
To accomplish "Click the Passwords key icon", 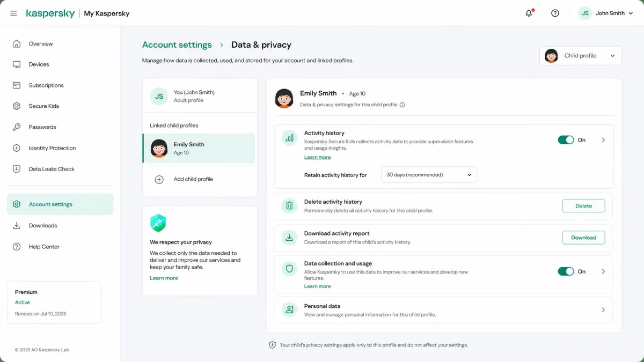I will [x=17, y=127].
